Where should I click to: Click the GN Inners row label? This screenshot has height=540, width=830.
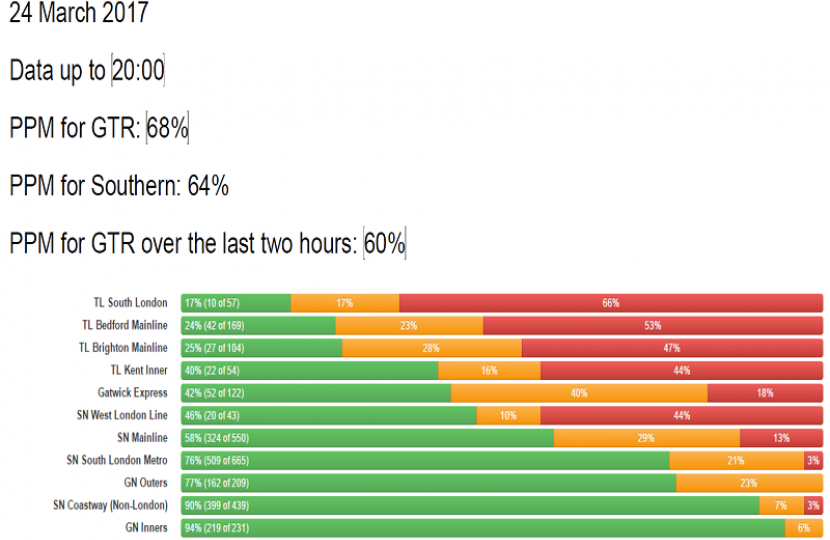tap(146, 527)
